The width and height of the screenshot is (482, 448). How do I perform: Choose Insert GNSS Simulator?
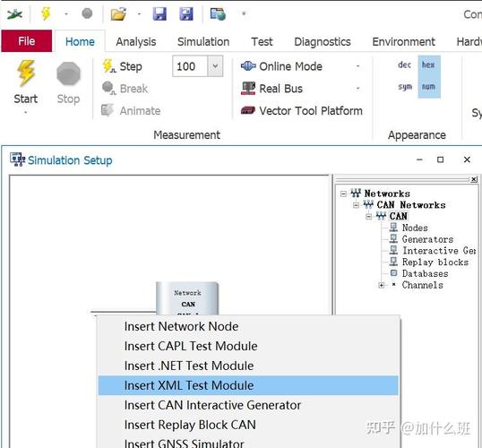pos(248,442)
